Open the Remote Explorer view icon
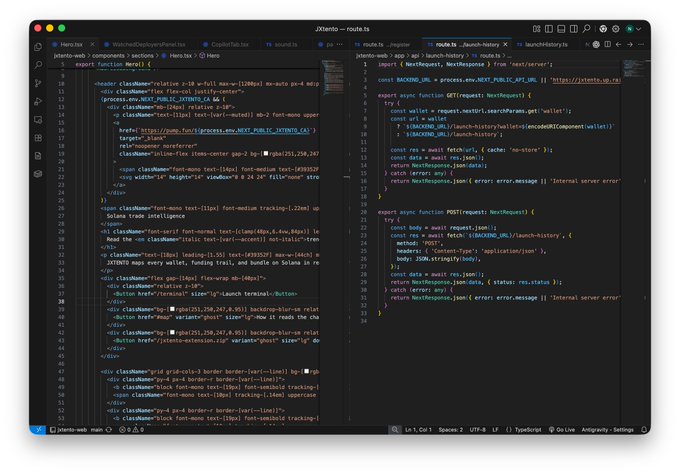This screenshot has width=680, height=473. 38,120
